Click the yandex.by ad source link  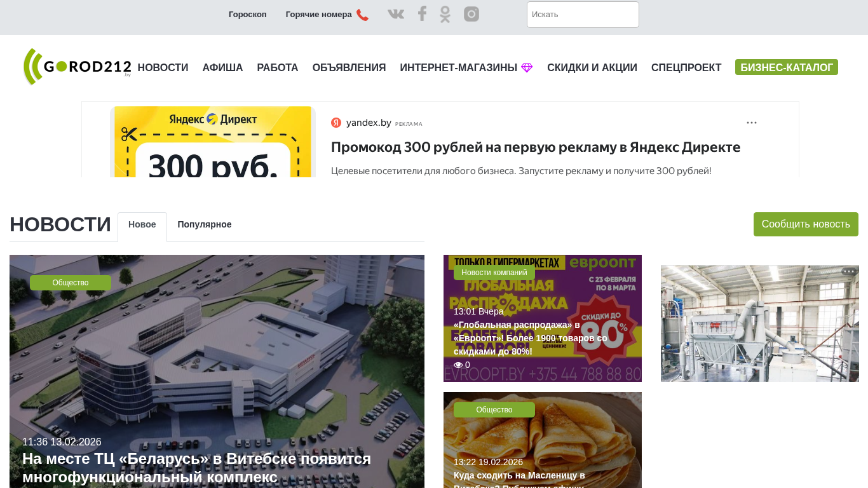click(369, 123)
